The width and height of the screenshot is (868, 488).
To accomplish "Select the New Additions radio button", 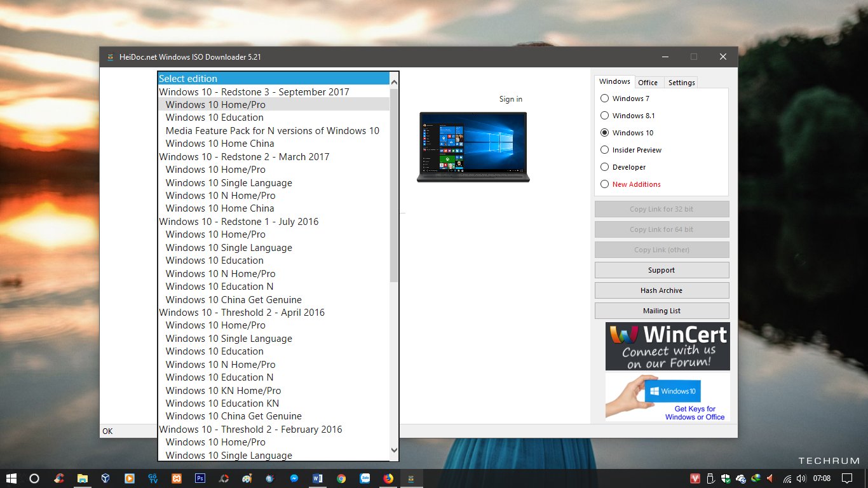I will pyautogui.click(x=630, y=184).
